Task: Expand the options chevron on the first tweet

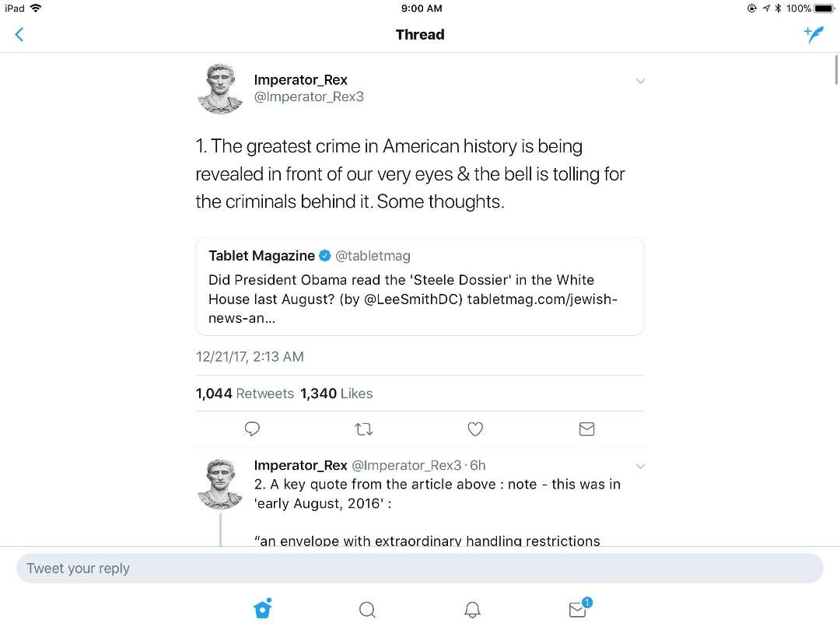Action: [x=640, y=82]
